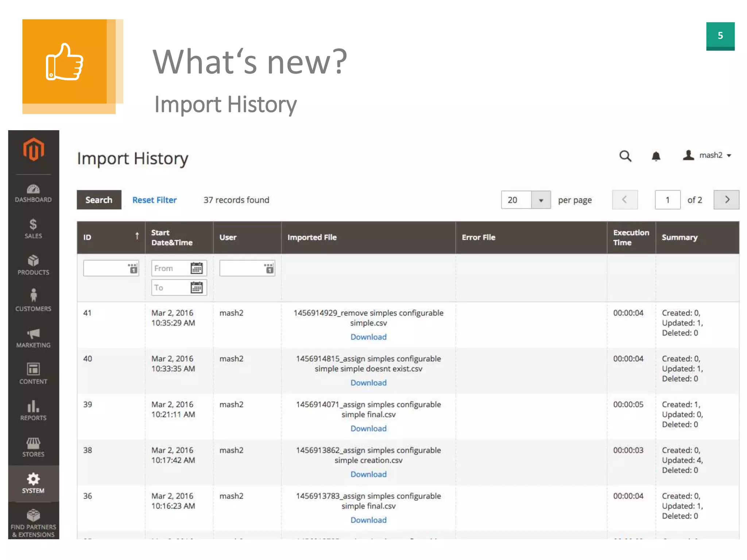This screenshot has height=560, width=747.
Task: Select the row with ID 40
Action: tap(408, 371)
